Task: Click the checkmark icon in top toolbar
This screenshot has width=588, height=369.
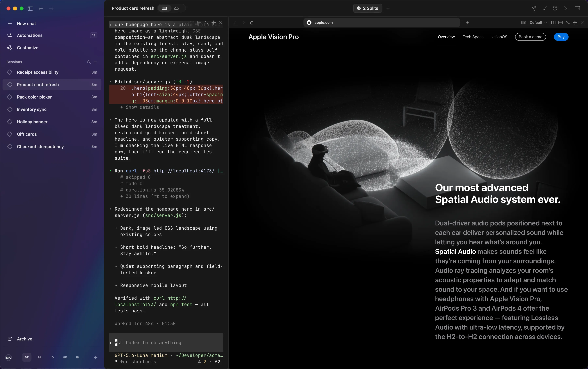Action: tap(545, 8)
